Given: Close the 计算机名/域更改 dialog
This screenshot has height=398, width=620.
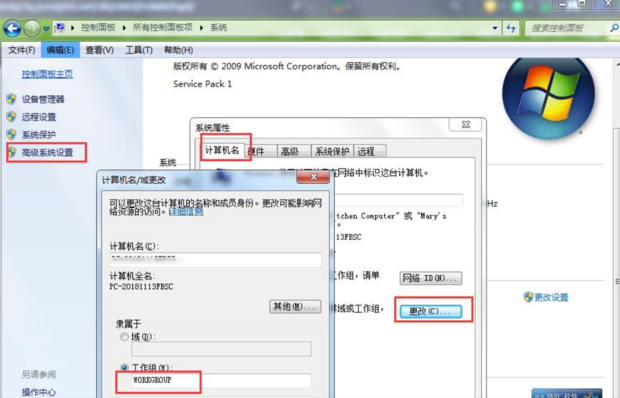Looking at the screenshot, I should [x=313, y=177].
